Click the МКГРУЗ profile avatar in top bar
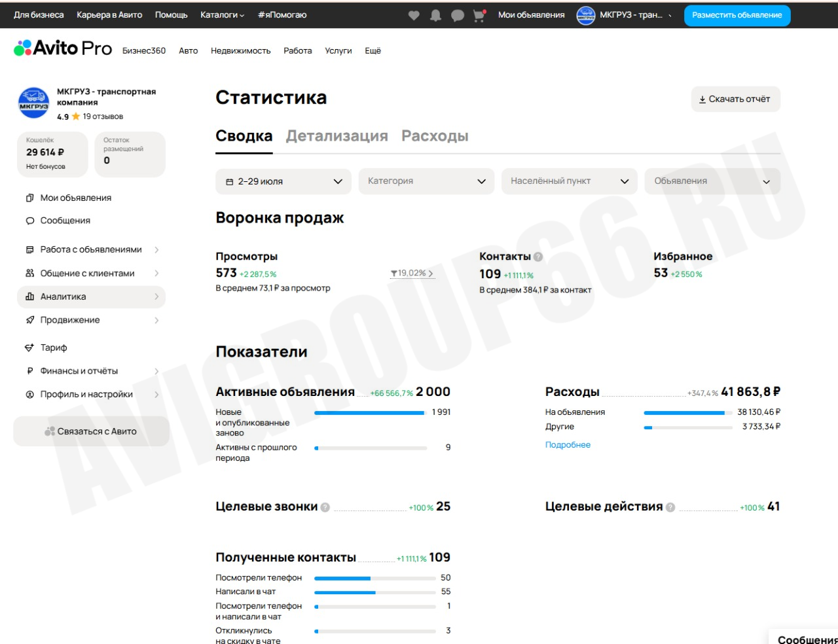 coord(585,15)
